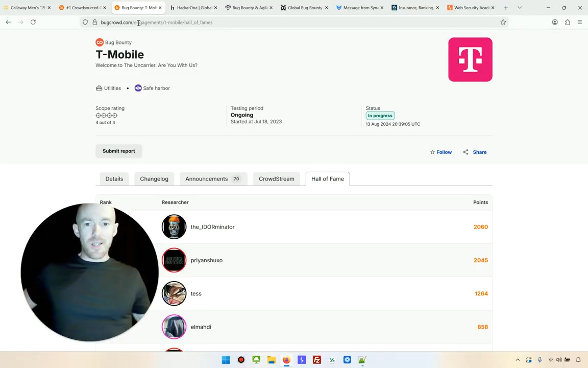
Task: Switch to Web Security Academy tab
Action: [x=471, y=8]
